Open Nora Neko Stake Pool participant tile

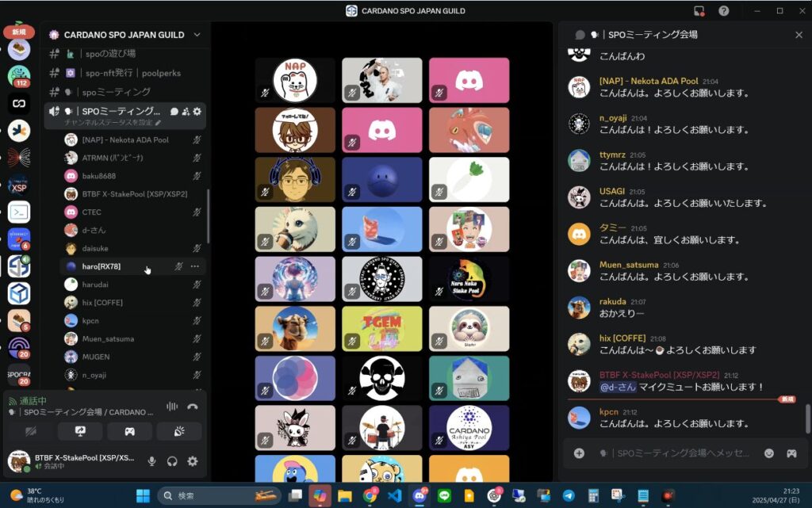coord(469,279)
